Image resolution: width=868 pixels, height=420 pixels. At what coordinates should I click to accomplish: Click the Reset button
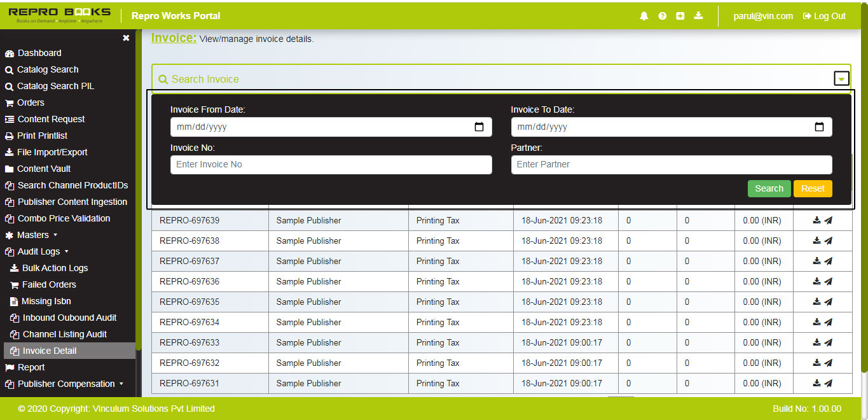coord(813,188)
